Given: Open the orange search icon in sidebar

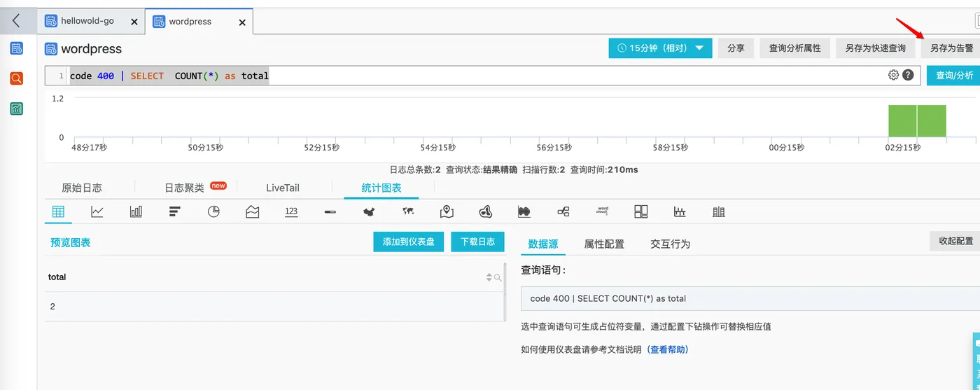Looking at the screenshot, I should (x=17, y=78).
